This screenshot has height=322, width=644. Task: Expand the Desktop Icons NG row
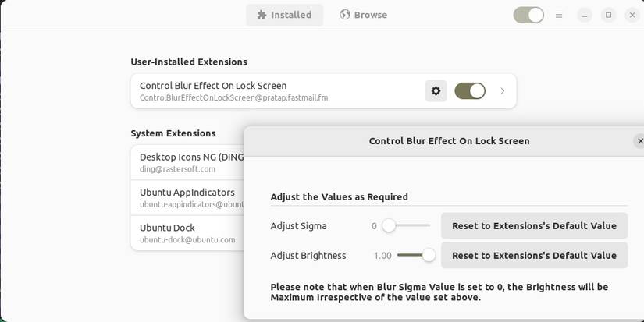[x=187, y=162]
